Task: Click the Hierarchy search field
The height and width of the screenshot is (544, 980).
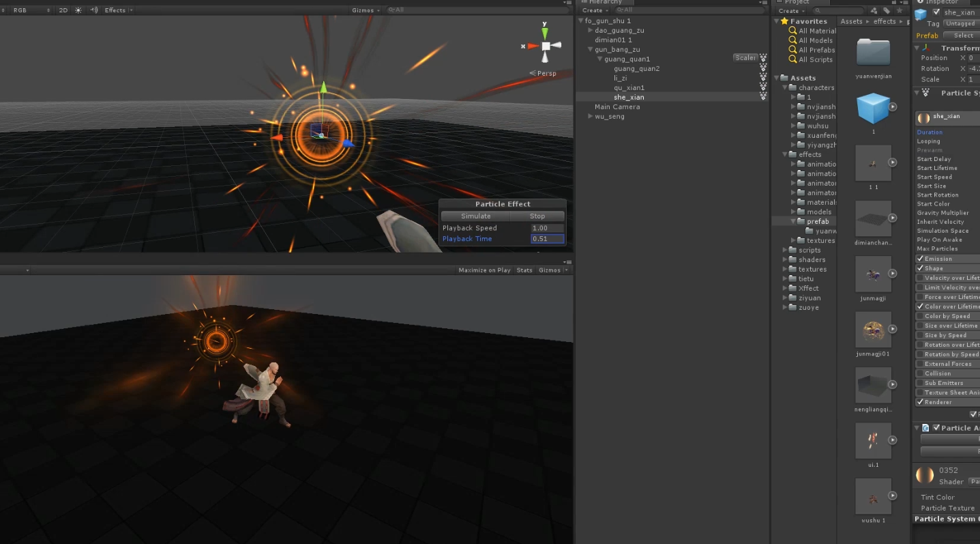Action: click(x=689, y=10)
